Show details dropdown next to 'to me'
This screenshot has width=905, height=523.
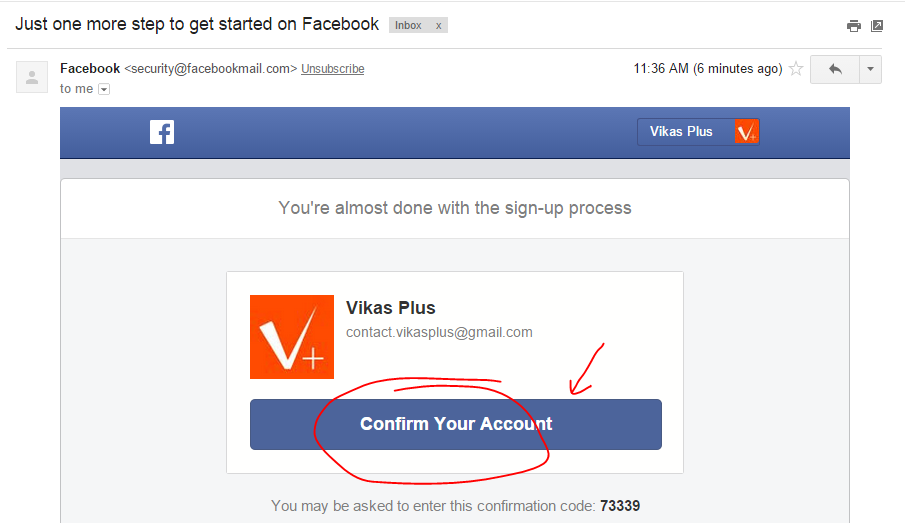(104, 89)
